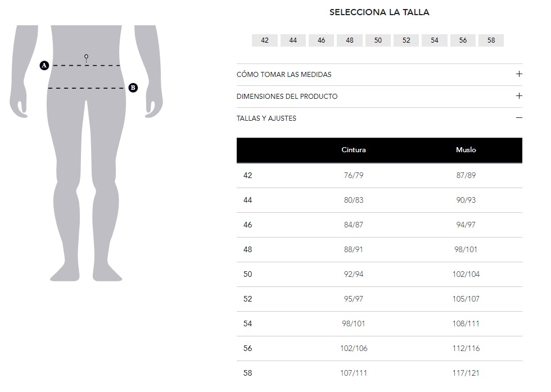Select size 48 button
551x392 pixels.
pyautogui.click(x=350, y=40)
